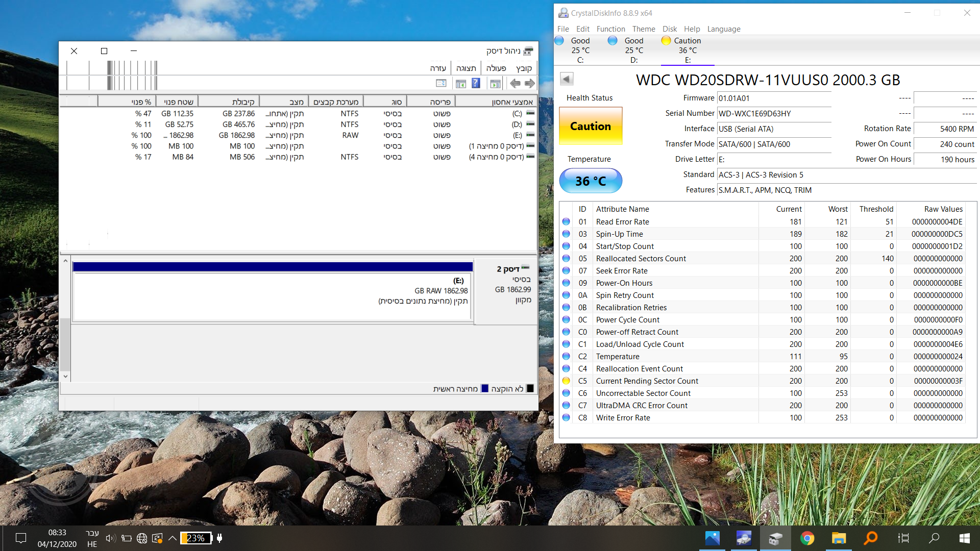Open the notification center icon

coord(21,538)
